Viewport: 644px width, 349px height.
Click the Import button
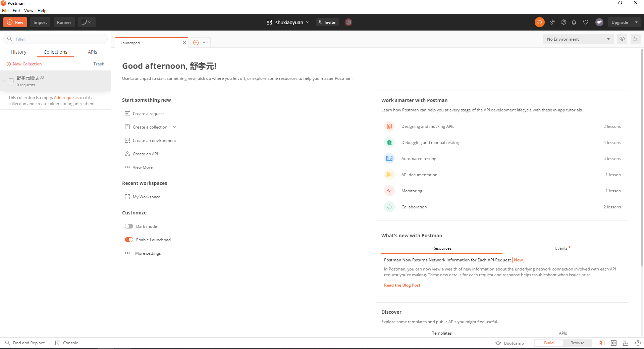(40, 22)
